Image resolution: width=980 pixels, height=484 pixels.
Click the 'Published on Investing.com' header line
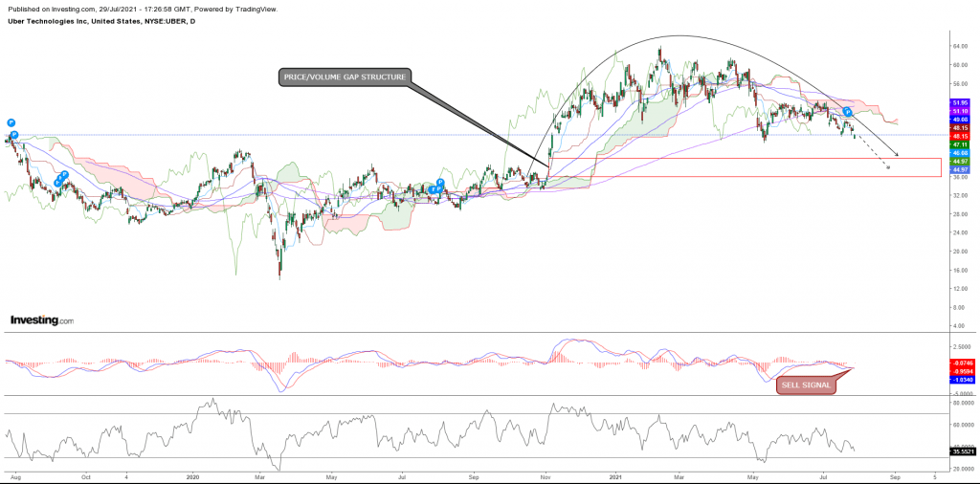[x=144, y=9]
